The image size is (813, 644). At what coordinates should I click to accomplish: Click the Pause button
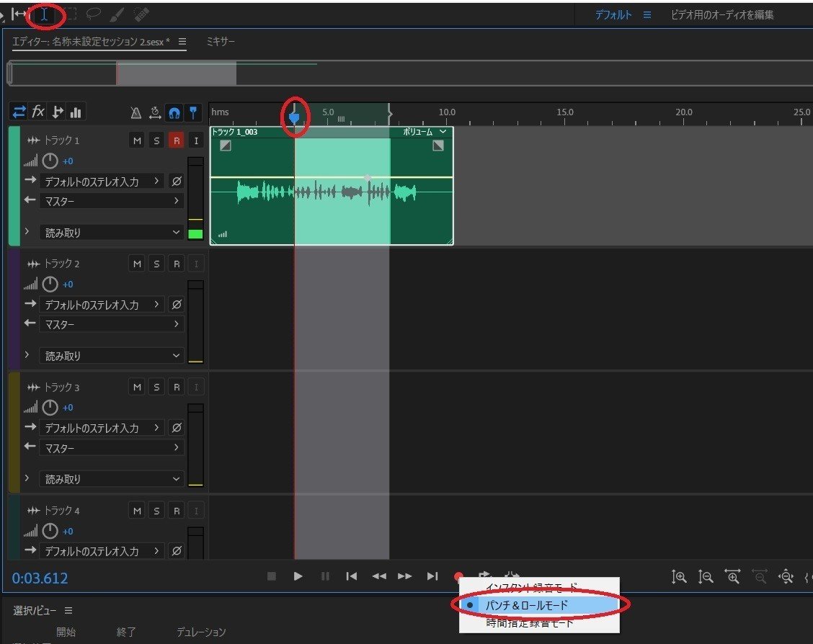pyautogui.click(x=325, y=576)
